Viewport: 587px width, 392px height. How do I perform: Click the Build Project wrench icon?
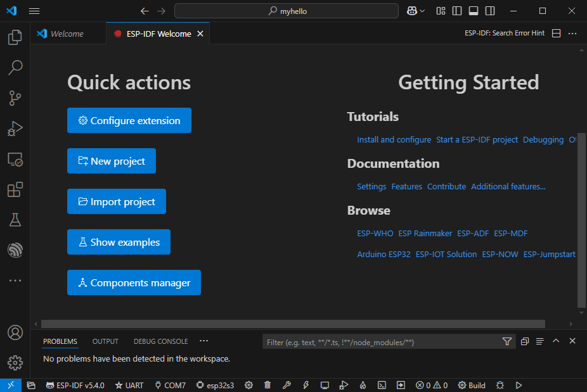coord(287,385)
